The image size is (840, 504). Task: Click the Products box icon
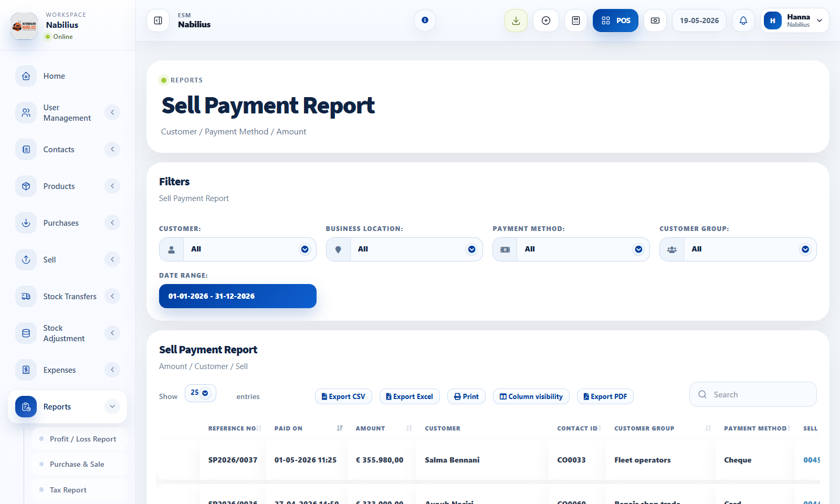click(26, 186)
